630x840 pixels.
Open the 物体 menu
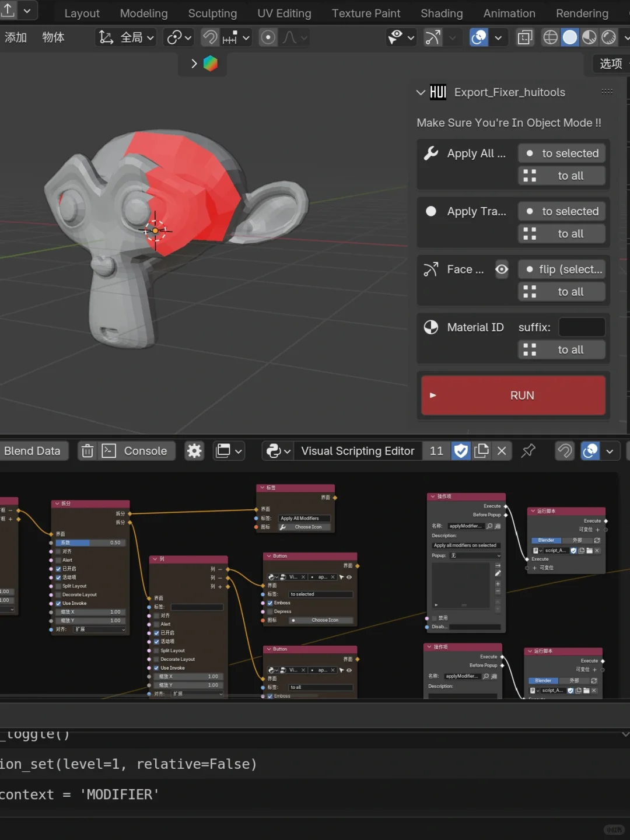[x=53, y=38]
